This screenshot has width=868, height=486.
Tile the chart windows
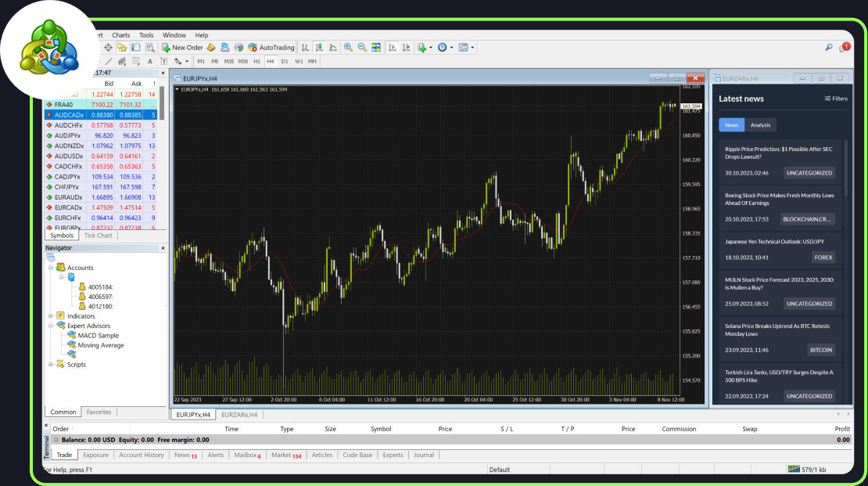coord(377,47)
